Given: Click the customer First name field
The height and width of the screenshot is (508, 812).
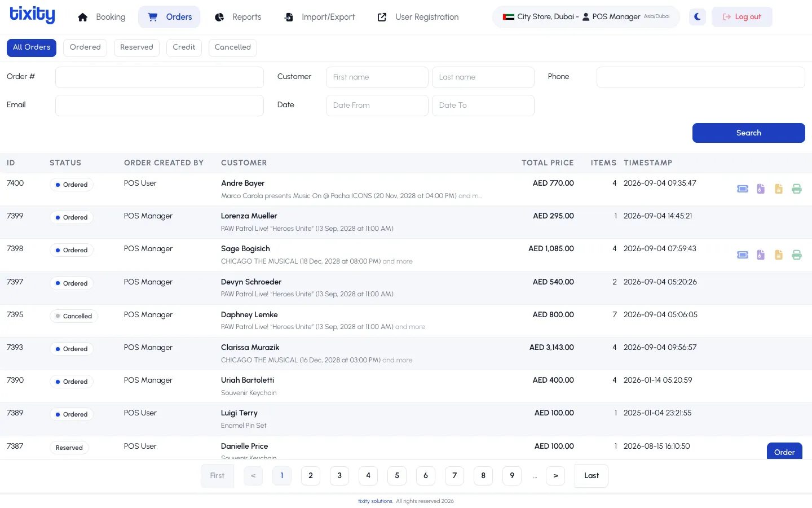Looking at the screenshot, I should (x=377, y=77).
